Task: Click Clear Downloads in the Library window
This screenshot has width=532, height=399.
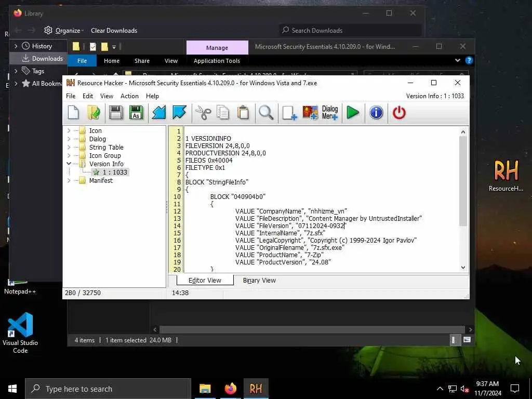Action: tap(114, 31)
